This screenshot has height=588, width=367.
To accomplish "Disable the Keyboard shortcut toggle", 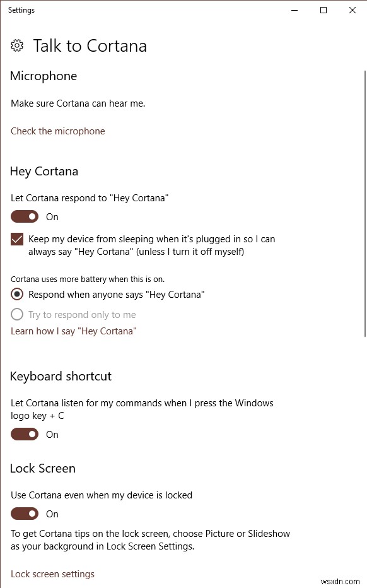I will pos(24,434).
